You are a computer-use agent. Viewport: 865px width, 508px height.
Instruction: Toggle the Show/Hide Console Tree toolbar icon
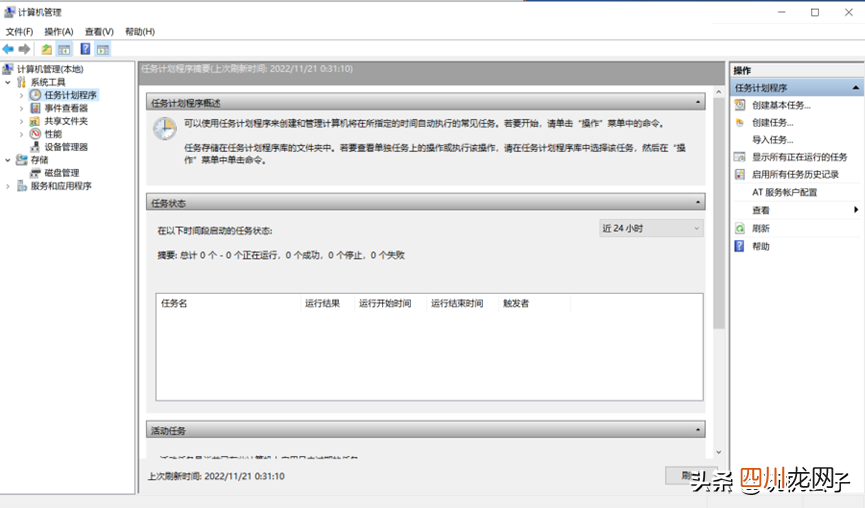tap(65, 50)
